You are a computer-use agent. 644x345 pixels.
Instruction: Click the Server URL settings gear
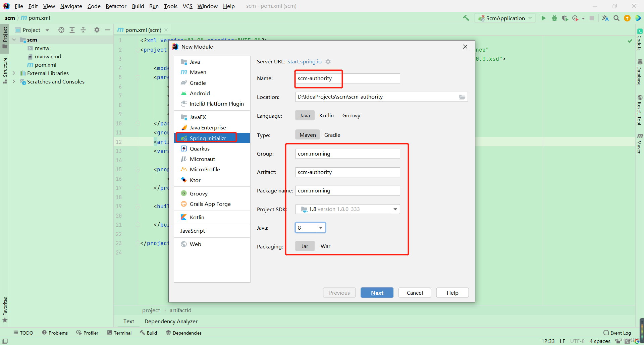pyautogui.click(x=328, y=62)
